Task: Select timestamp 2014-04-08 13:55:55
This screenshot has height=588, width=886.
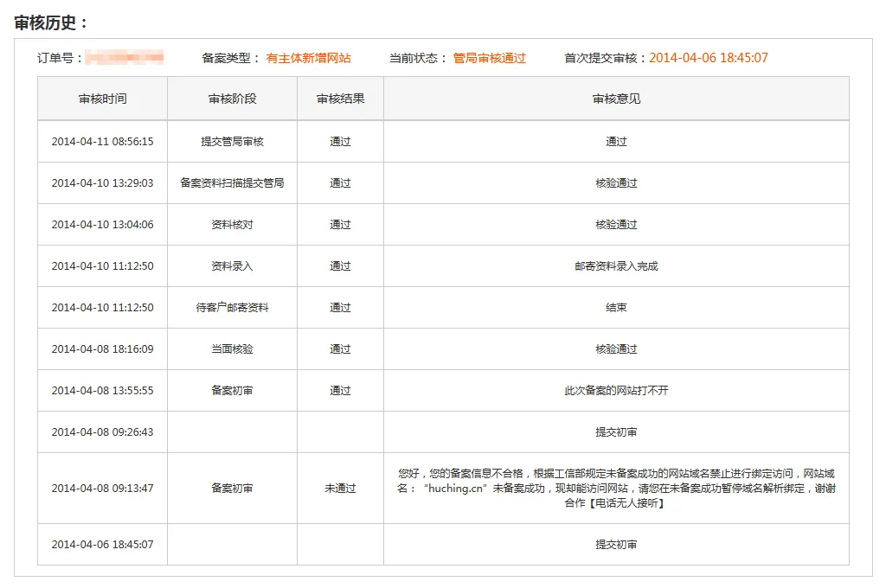Action: pyautogui.click(x=102, y=391)
